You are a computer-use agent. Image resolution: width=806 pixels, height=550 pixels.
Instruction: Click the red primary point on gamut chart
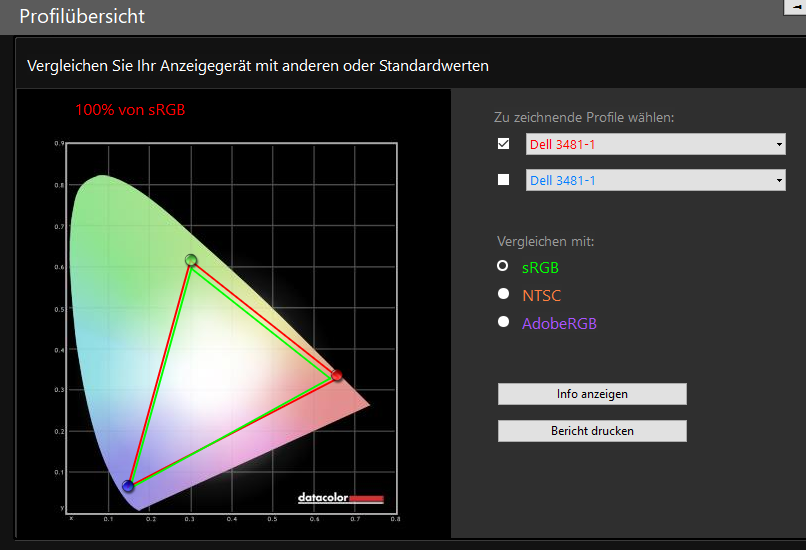[x=337, y=375]
